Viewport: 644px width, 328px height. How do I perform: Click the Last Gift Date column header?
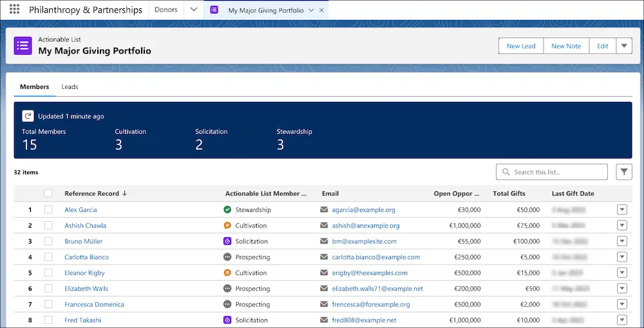point(573,193)
